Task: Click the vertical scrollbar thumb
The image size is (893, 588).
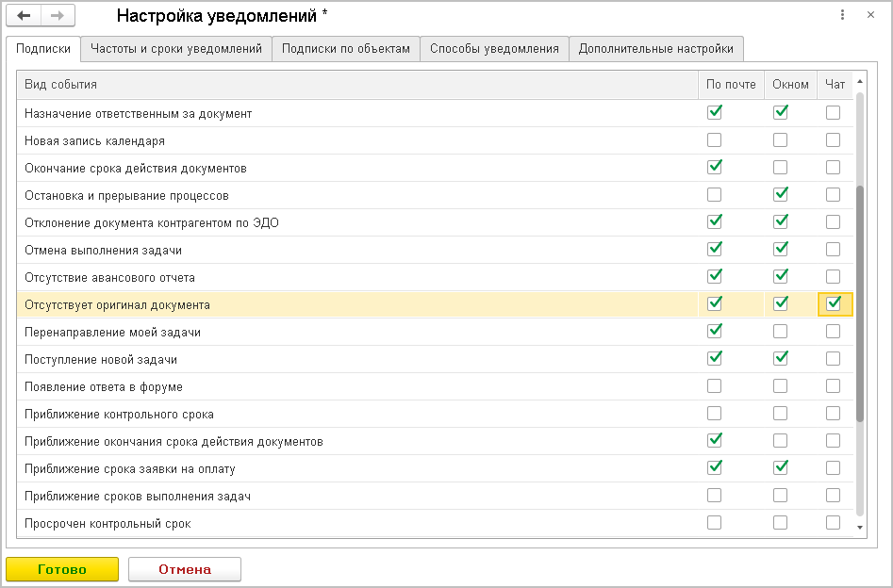Action: 859,302
